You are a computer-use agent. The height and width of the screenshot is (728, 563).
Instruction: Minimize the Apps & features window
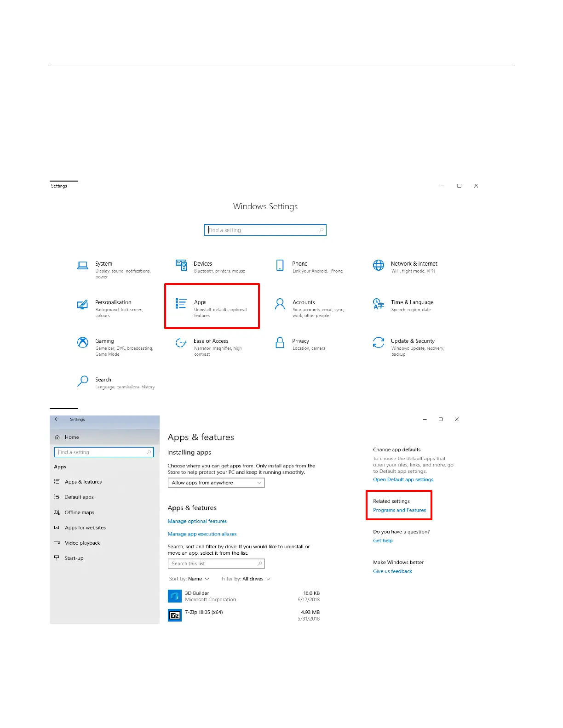tap(425, 419)
